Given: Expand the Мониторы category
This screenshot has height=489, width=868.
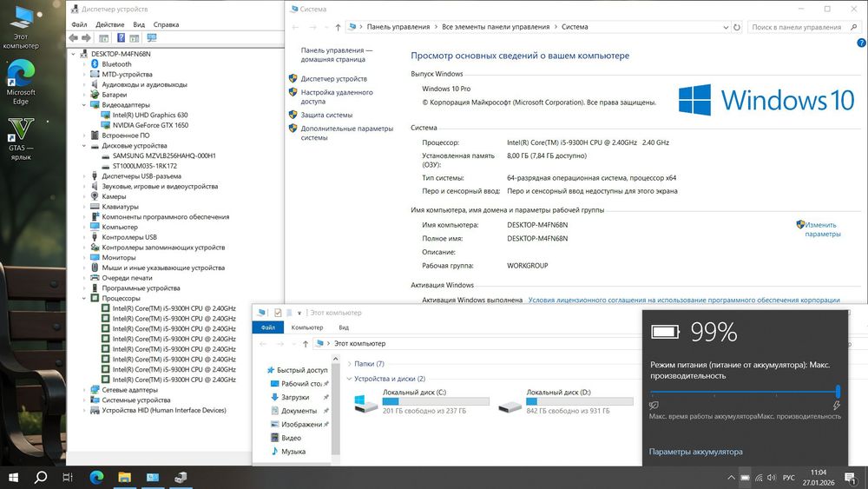Looking at the screenshot, I should coord(84,257).
